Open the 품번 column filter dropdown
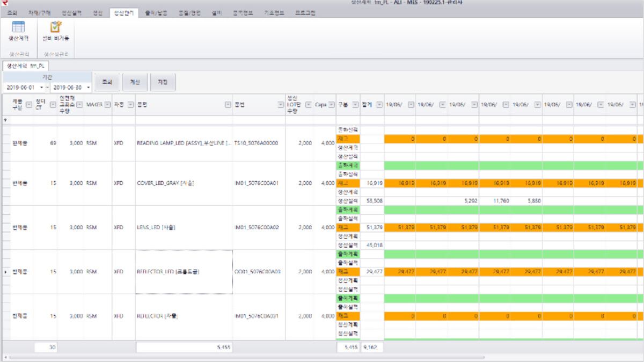 [x=281, y=105]
